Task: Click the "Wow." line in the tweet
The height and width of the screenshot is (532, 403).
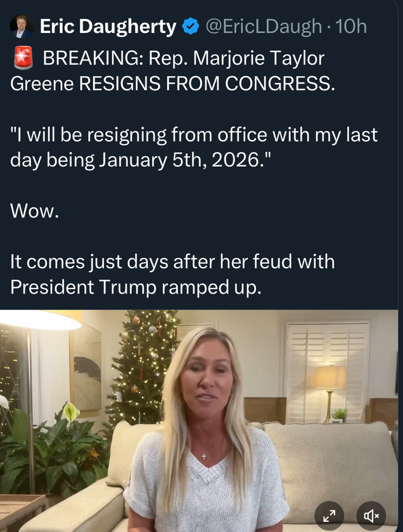Action: tap(34, 211)
